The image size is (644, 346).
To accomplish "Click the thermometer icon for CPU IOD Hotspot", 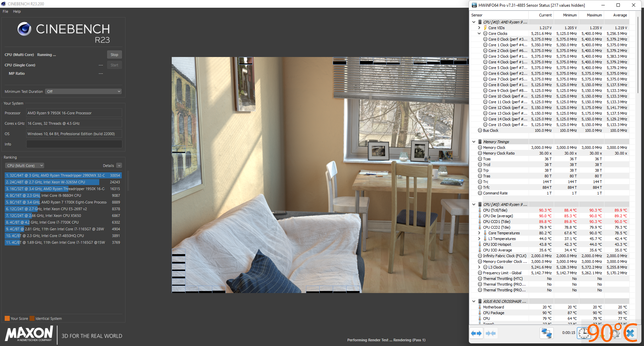I will coord(480,244).
